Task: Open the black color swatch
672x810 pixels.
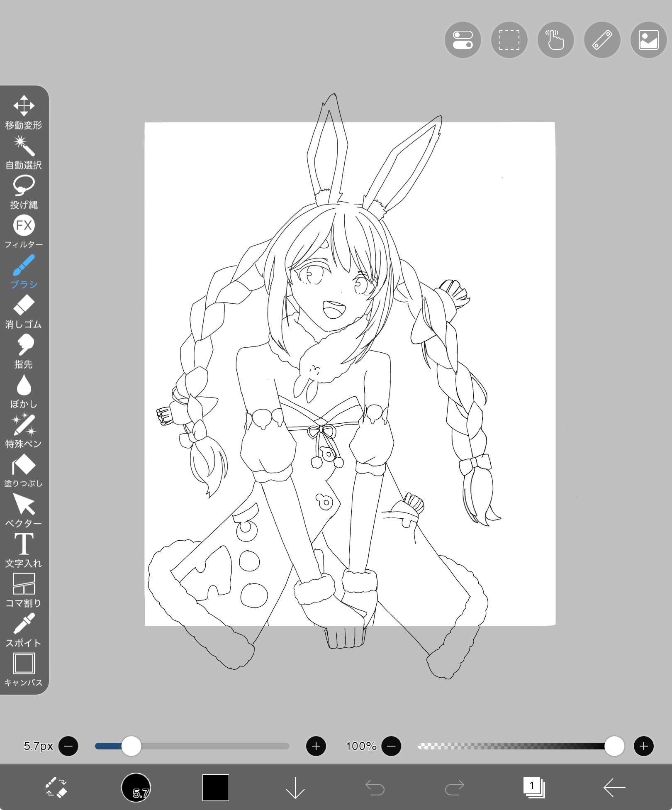Action: [x=216, y=787]
